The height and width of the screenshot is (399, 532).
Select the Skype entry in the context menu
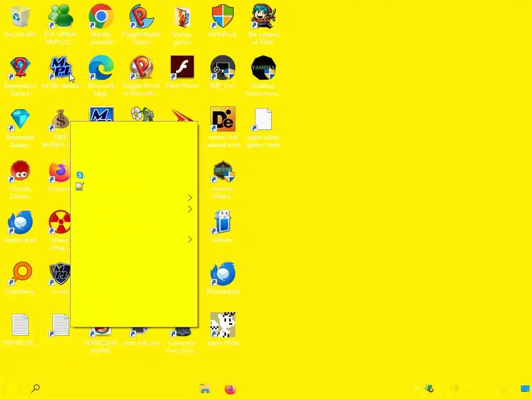134,175
